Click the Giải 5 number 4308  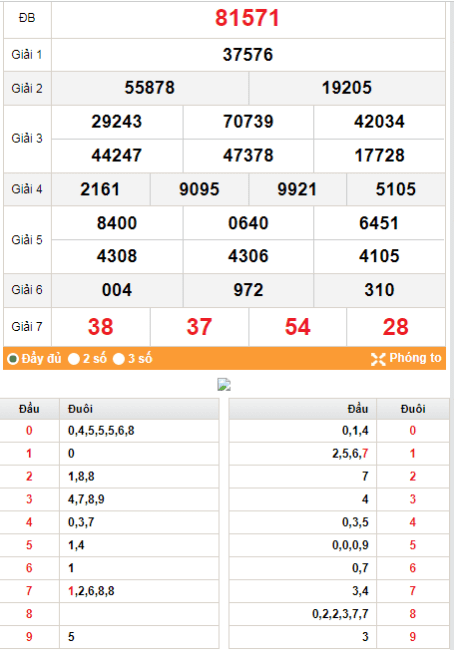point(117,256)
